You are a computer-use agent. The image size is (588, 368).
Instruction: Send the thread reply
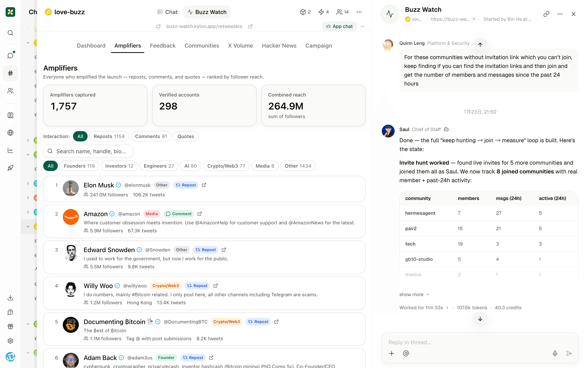pos(569,353)
